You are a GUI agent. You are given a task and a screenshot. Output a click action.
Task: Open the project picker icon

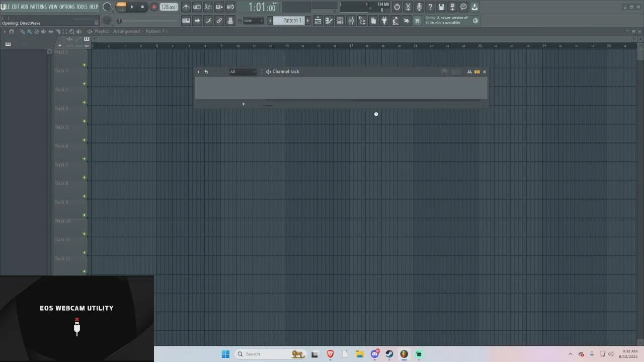pos(373,21)
